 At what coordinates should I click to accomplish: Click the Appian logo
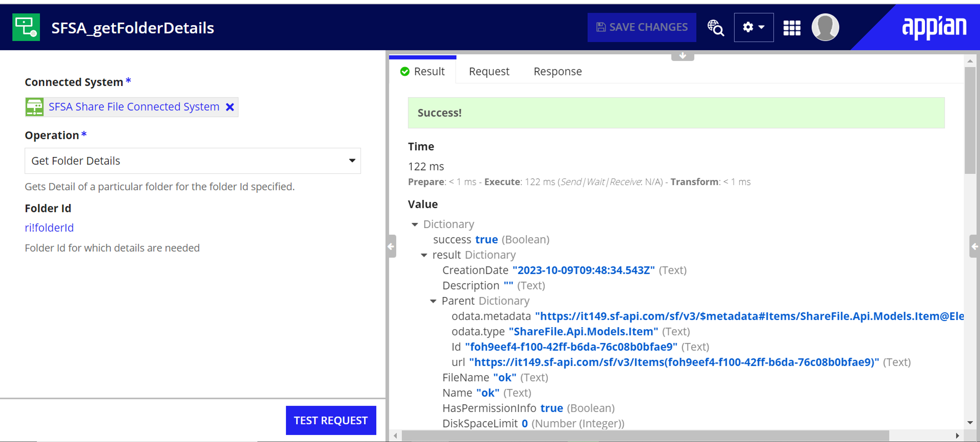tap(934, 27)
